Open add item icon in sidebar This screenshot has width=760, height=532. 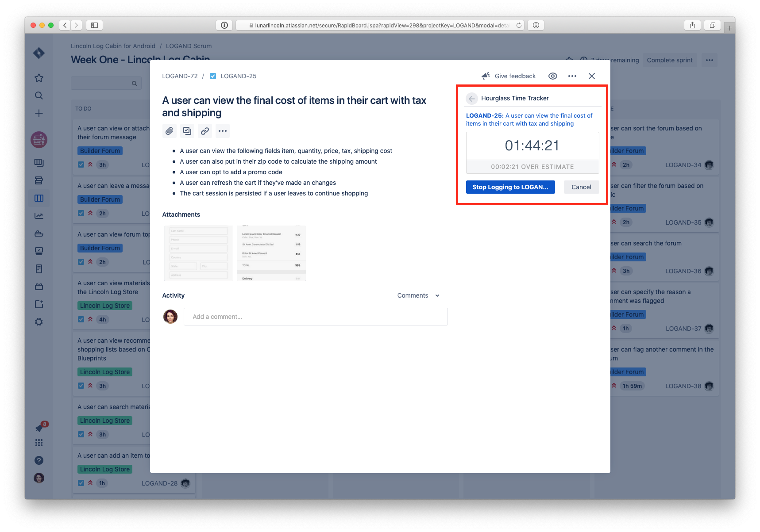click(x=39, y=304)
